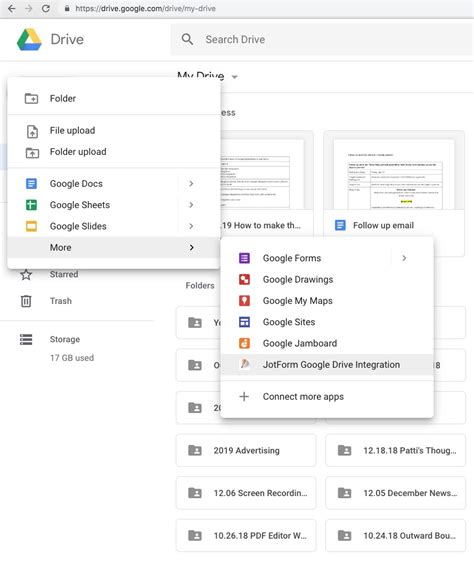Expand the Google Forms submenu arrow
474x561 pixels.
[404, 258]
